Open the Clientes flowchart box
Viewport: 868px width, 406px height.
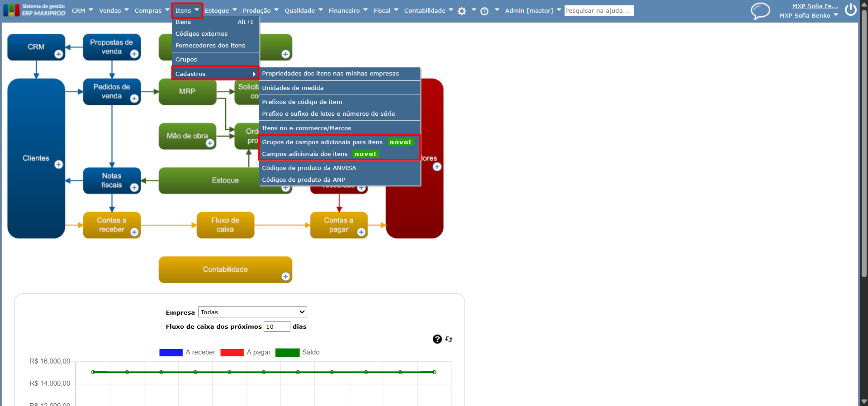point(36,158)
